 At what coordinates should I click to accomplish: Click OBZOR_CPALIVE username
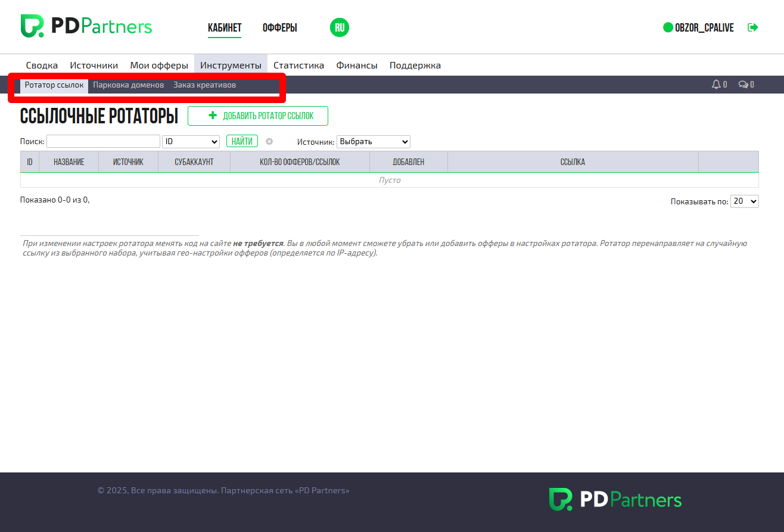pos(704,28)
